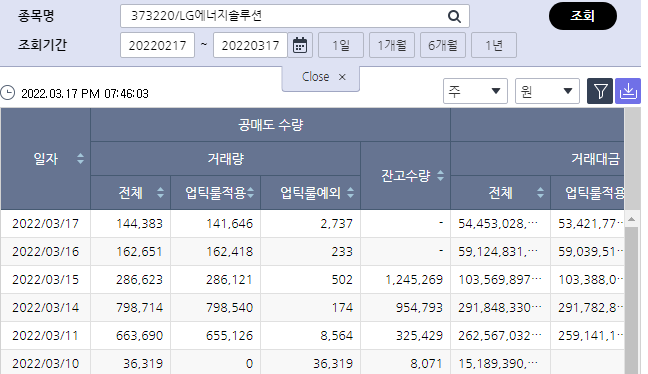Sort 업틱룰적용 volume column arrows
This screenshot has height=374, width=648.
point(250,193)
